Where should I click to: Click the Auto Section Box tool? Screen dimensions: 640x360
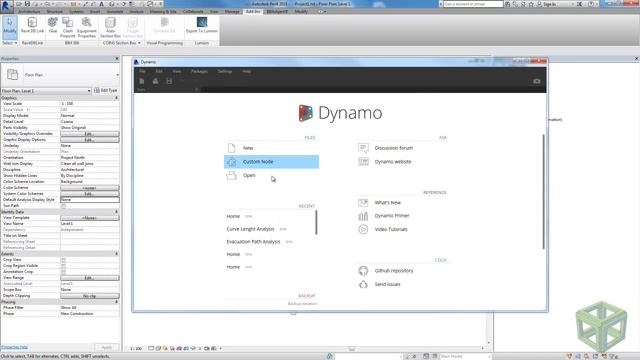pyautogui.click(x=110, y=27)
